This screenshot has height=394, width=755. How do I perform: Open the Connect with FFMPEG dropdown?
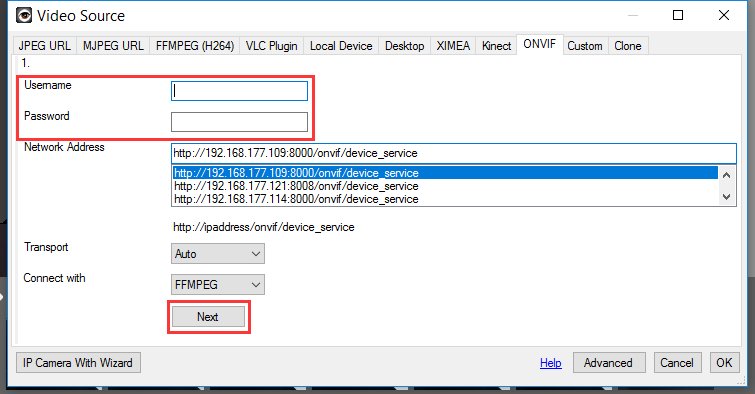click(218, 285)
